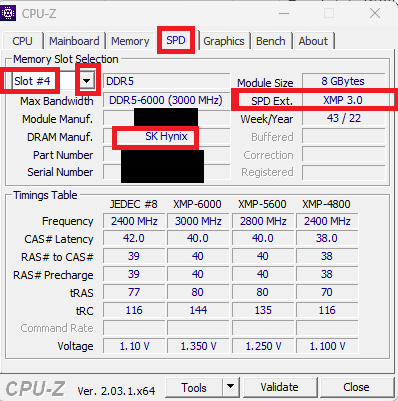Open the Graphics tab
398x401 pixels.
point(224,41)
